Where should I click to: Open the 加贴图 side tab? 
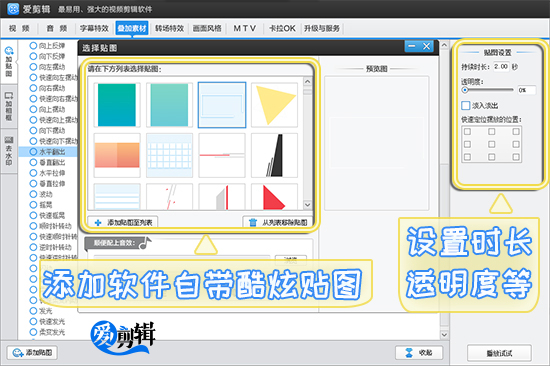pyautogui.click(x=9, y=62)
